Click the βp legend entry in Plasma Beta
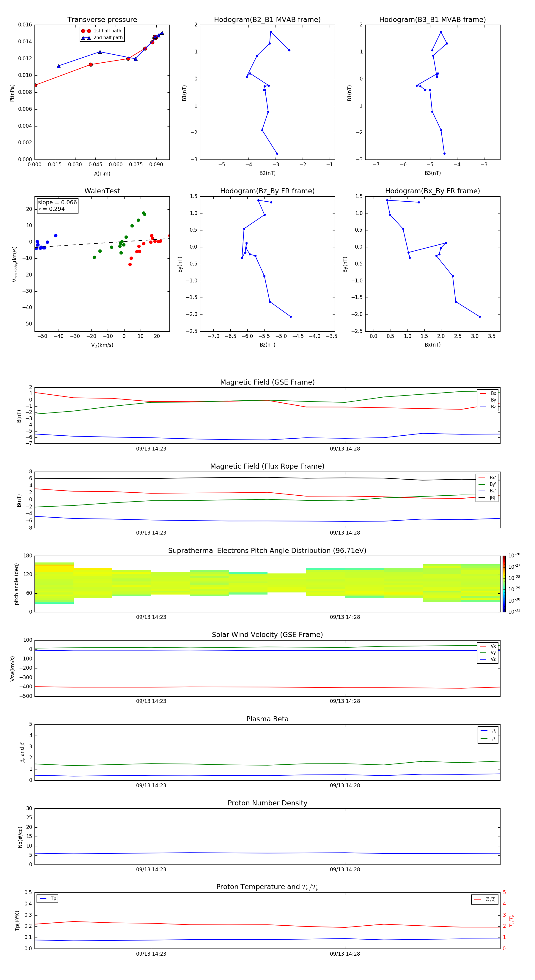This screenshot has width=535, height=980. (488, 731)
